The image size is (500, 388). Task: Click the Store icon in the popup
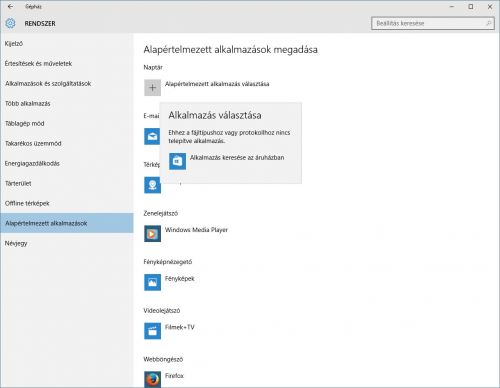pos(177,161)
